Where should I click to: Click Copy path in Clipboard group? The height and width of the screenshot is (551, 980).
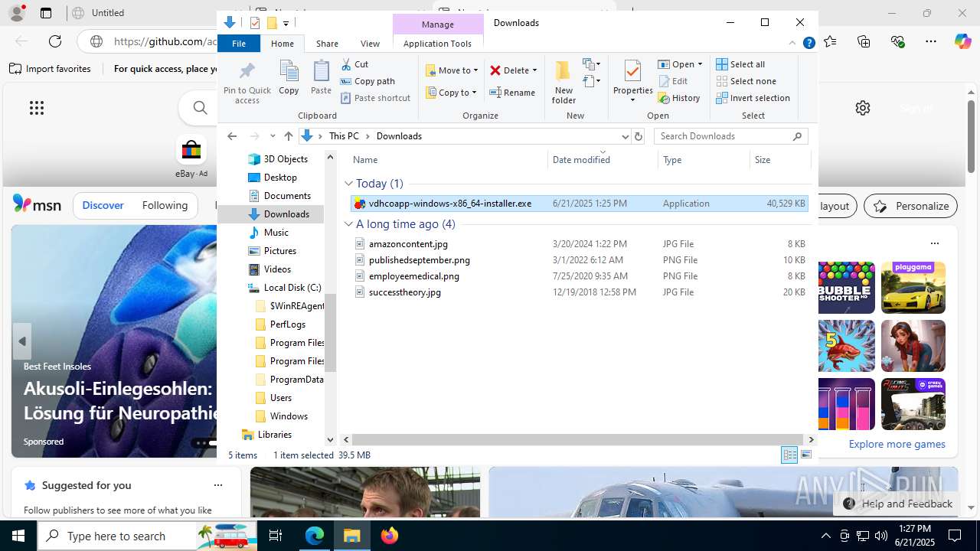pyautogui.click(x=367, y=81)
